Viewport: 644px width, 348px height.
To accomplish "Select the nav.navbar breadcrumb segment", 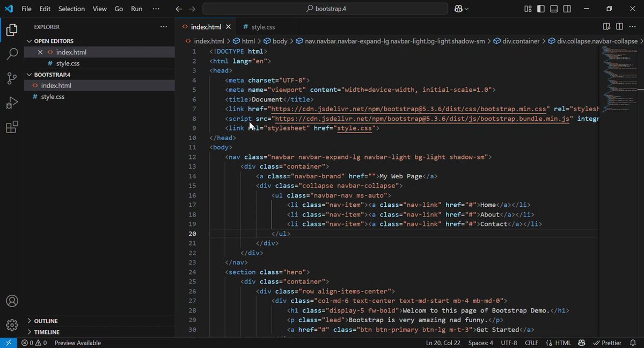I will pos(391,41).
